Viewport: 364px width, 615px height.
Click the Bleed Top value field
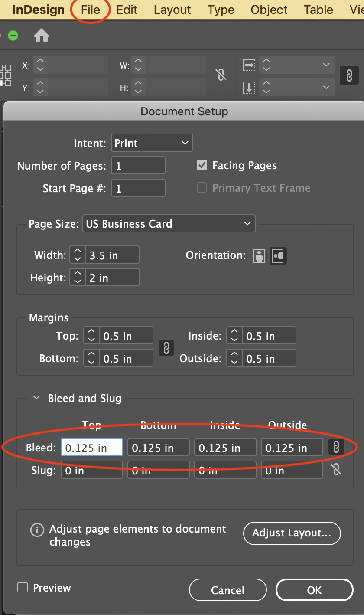[x=91, y=447]
